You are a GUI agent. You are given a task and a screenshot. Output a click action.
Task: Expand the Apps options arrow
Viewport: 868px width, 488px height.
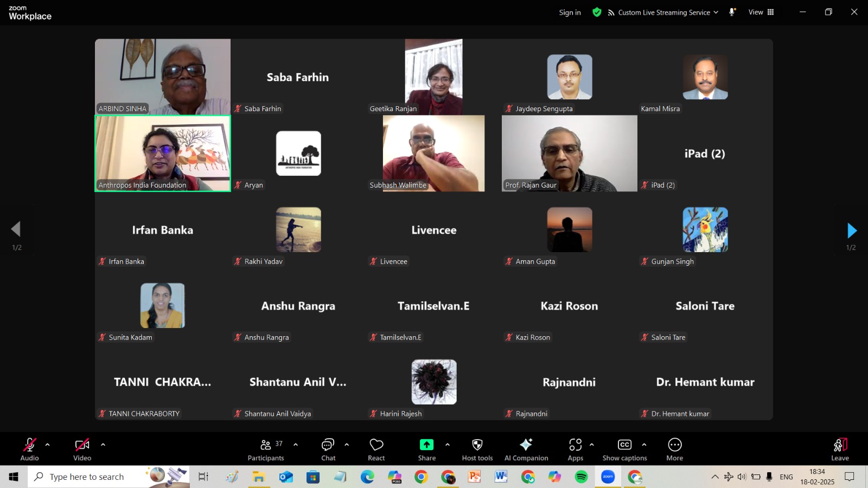coord(592,445)
